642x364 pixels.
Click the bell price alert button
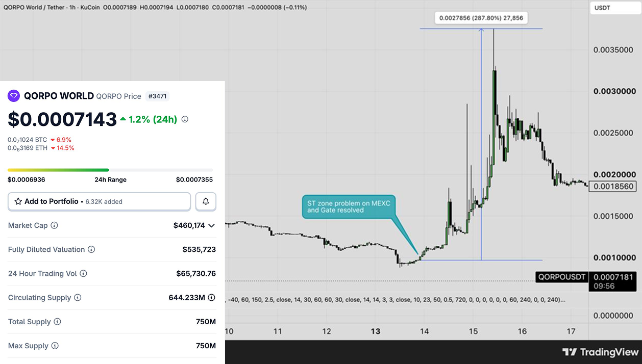click(206, 201)
